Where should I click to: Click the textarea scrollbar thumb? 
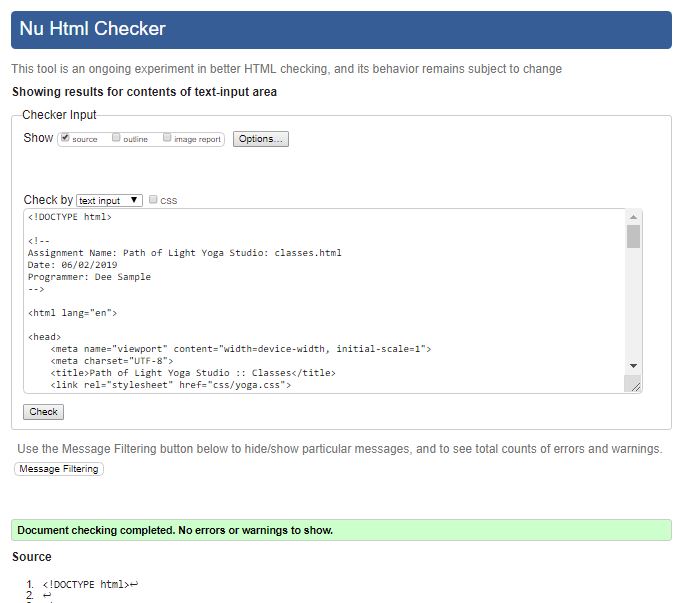(633, 236)
